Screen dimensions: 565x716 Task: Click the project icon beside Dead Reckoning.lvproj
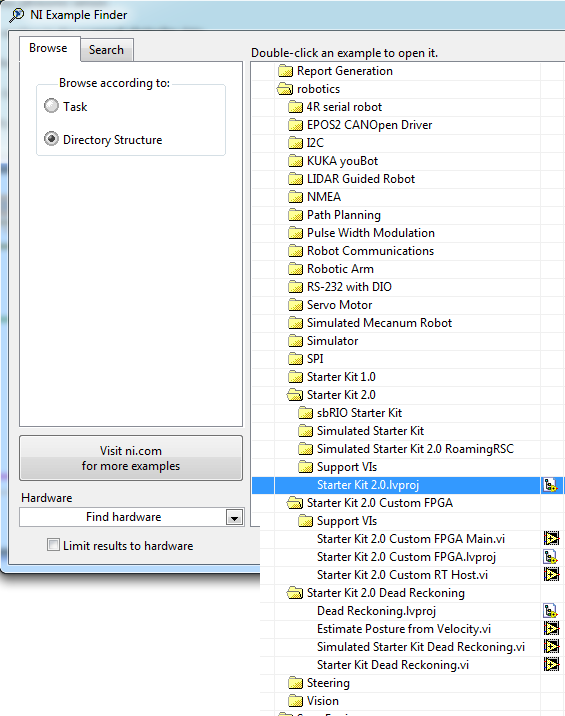tap(550, 611)
